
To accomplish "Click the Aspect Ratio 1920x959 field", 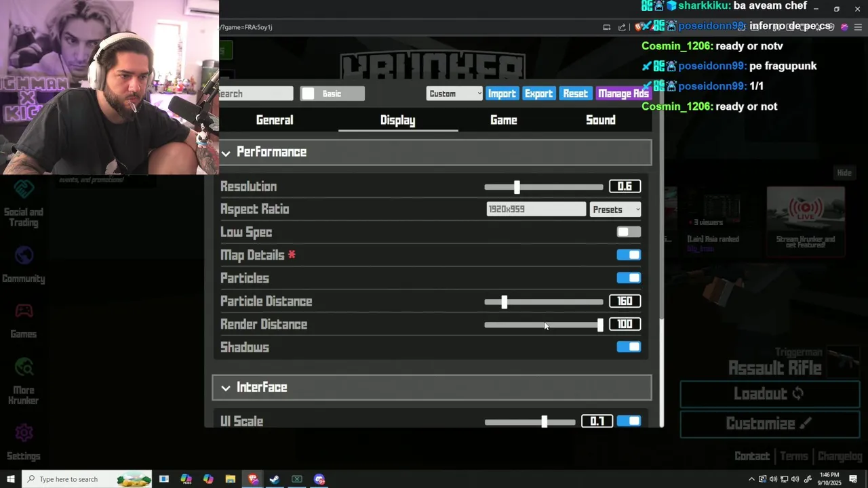I will pyautogui.click(x=536, y=209).
